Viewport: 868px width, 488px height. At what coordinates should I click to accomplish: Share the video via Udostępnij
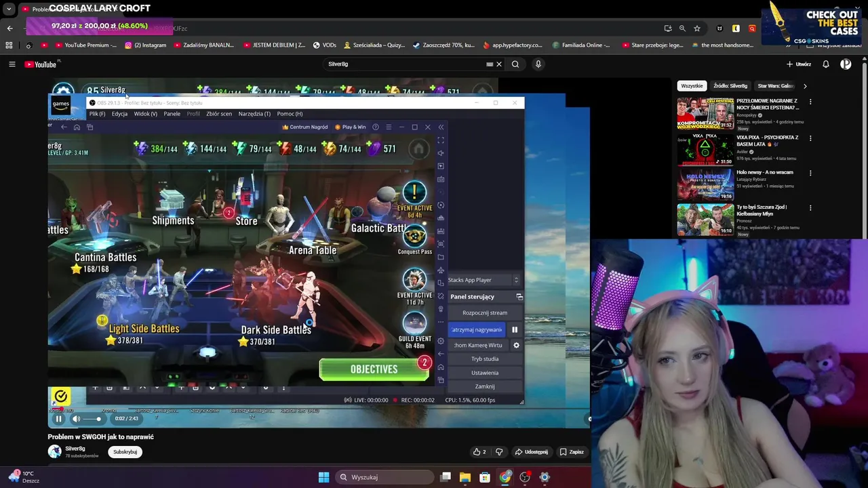(x=531, y=452)
